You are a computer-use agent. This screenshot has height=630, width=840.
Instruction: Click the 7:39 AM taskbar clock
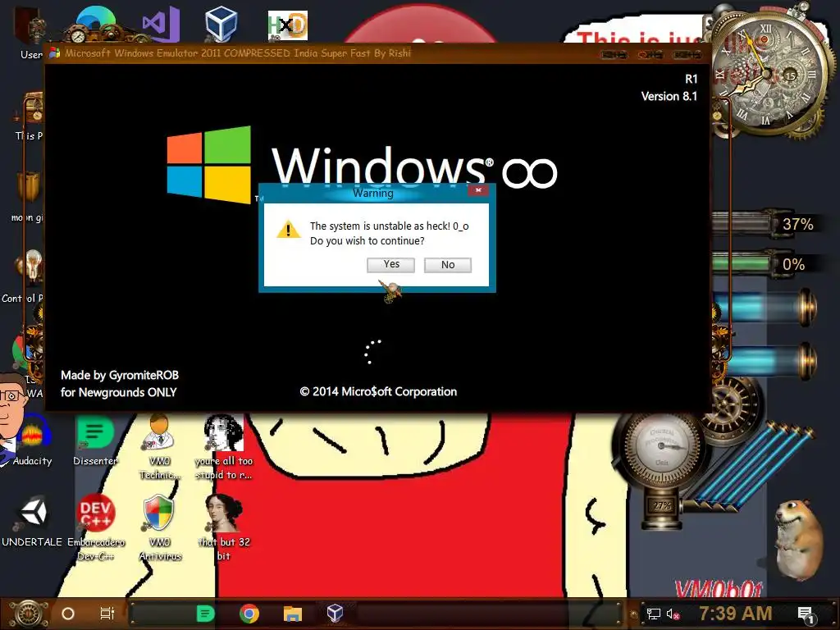(x=736, y=614)
